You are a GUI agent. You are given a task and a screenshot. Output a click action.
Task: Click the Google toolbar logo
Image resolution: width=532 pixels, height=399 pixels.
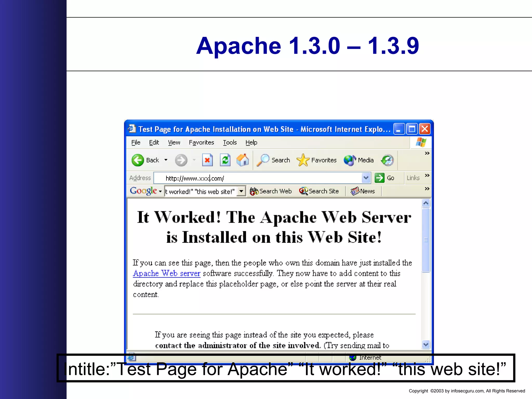pos(143,191)
